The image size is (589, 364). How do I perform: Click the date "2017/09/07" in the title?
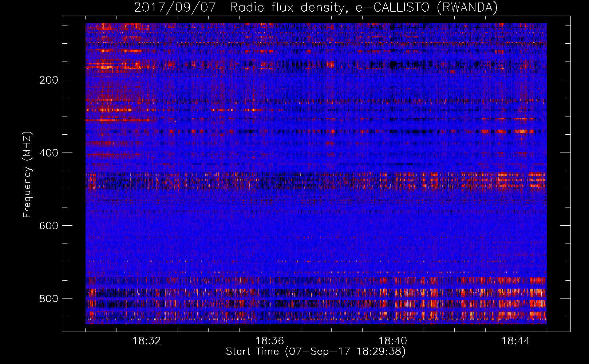point(175,7)
